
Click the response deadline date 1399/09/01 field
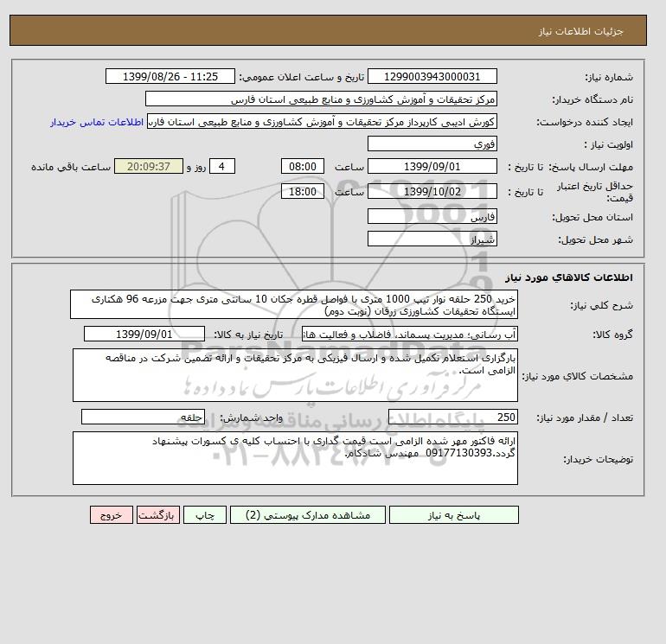point(432,167)
